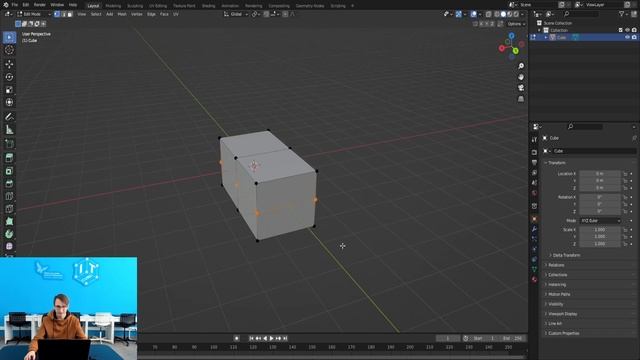Select the Annotate tool
Viewport: 640px width, 360px height.
point(9,117)
